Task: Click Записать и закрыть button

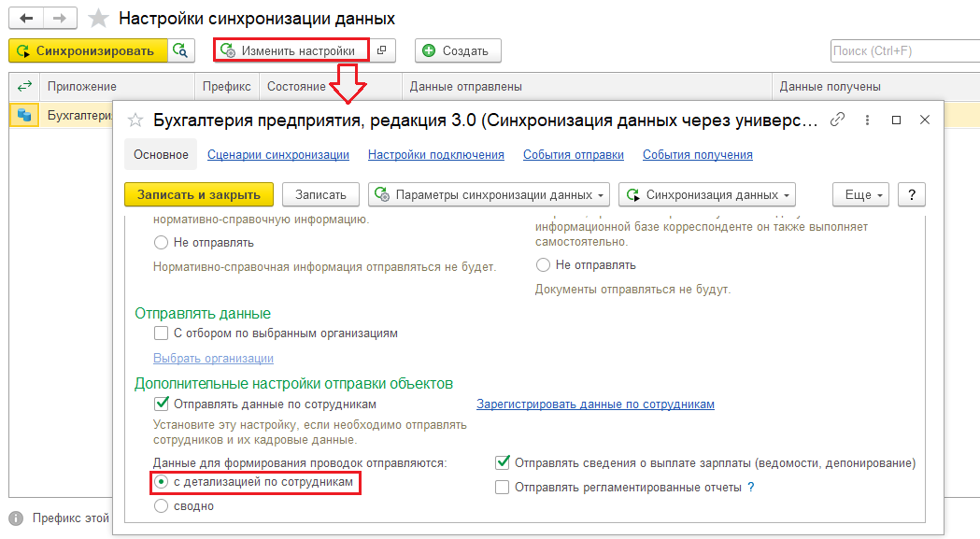Action: (199, 194)
